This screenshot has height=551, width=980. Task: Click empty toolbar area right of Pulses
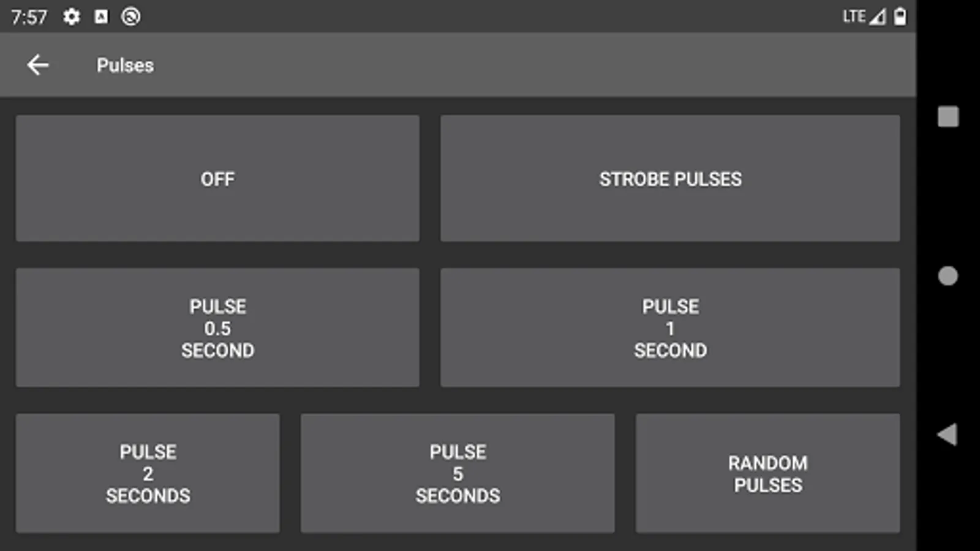coord(521,65)
